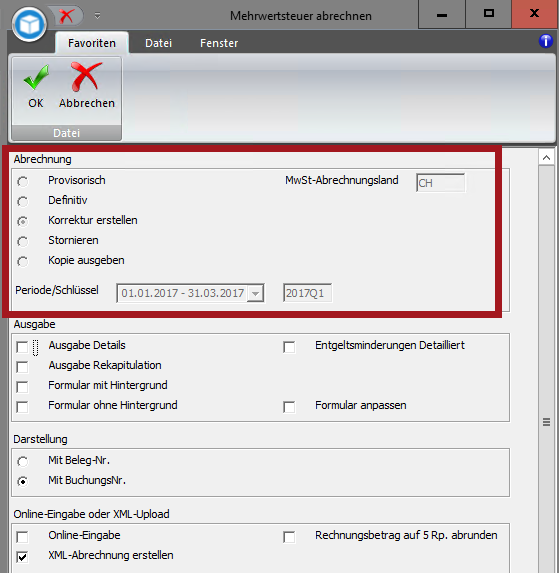Open the Datei ribbon tab
The height and width of the screenshot is (573, 559).
point(158,43)
